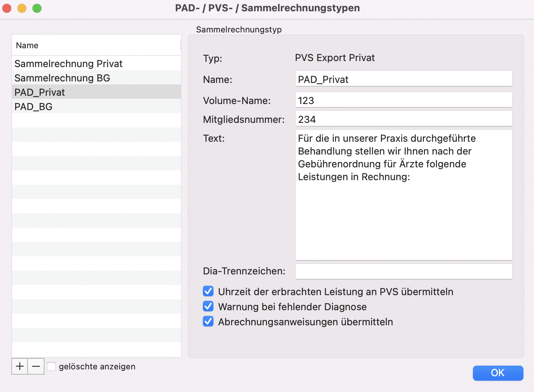Focus the Name field containing PAD_Privat
Viewport: 534px width, 392px height.
[x=404, y=79]
